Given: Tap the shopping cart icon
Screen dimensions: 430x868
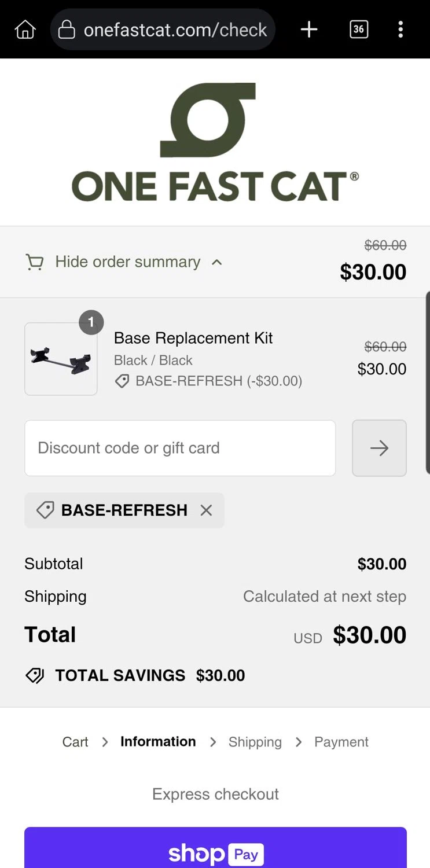Looking at the screenshot, I should coord(35,262).
